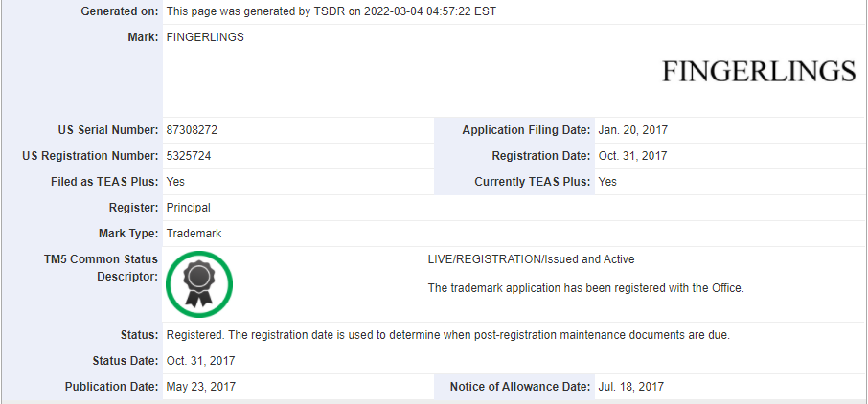868x404 pixels.
Task: Click the TM5 Common Status Descriptor label
Action: click(x=101, y=268)
